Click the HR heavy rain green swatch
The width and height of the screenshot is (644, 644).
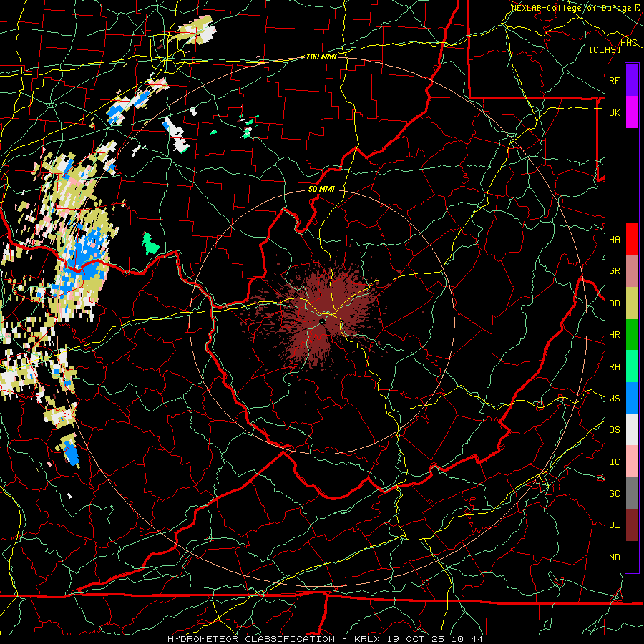632,335
